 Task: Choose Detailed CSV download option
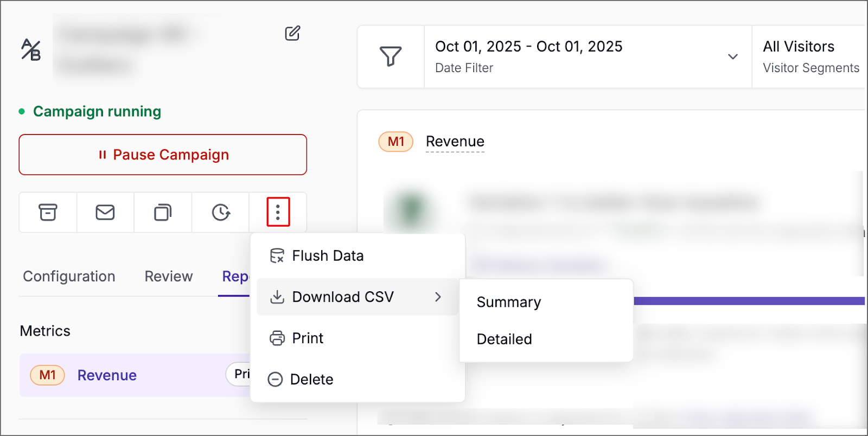pos(505,339)
